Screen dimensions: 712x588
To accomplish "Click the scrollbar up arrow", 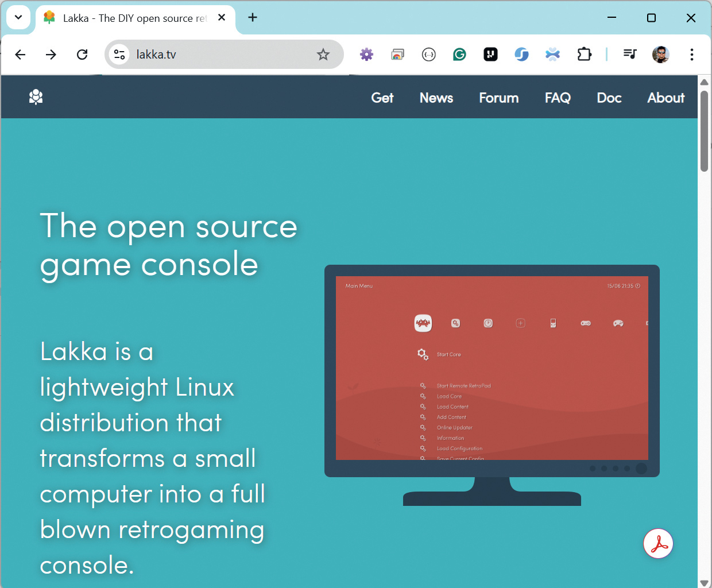I will [705, 82].
